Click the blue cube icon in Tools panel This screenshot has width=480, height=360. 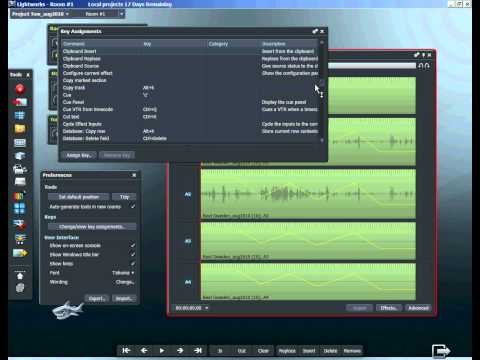click(20, 156)
